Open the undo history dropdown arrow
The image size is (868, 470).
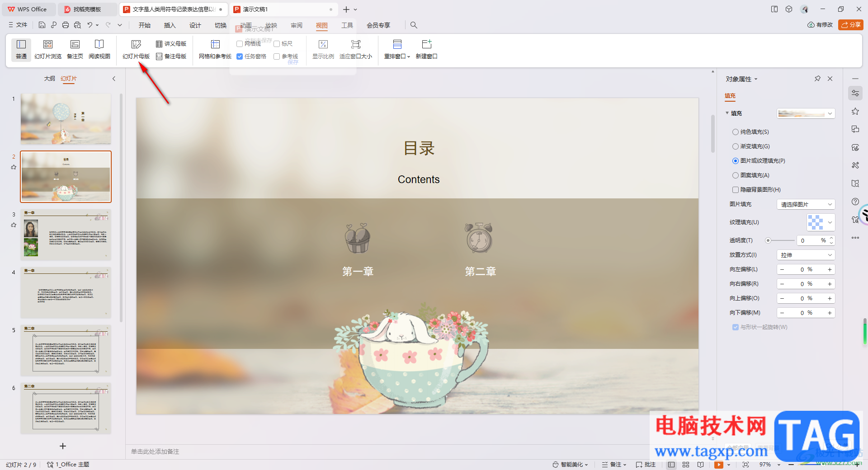[x=98, y=25]
